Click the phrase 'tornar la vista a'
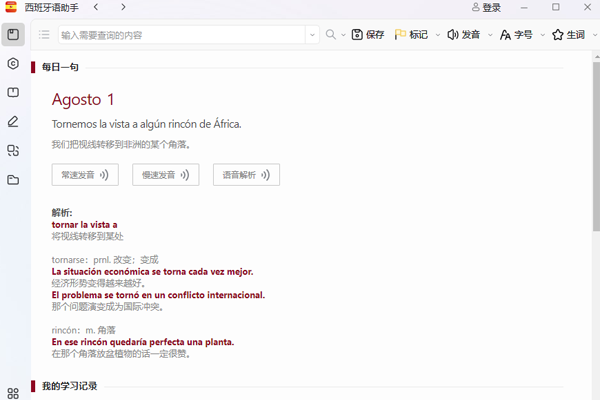The image size is (600, 400). coord(85,225)
